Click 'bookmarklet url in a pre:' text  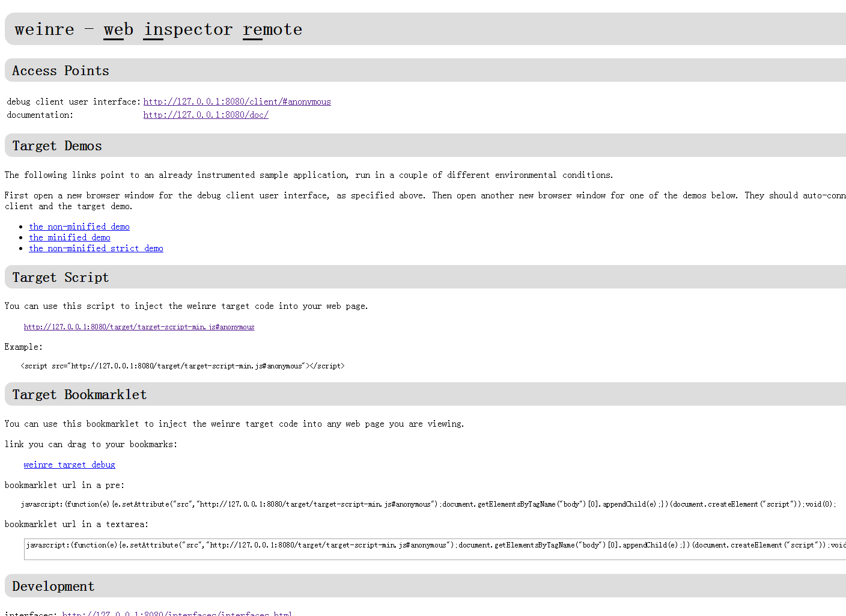tap(64, 485)
